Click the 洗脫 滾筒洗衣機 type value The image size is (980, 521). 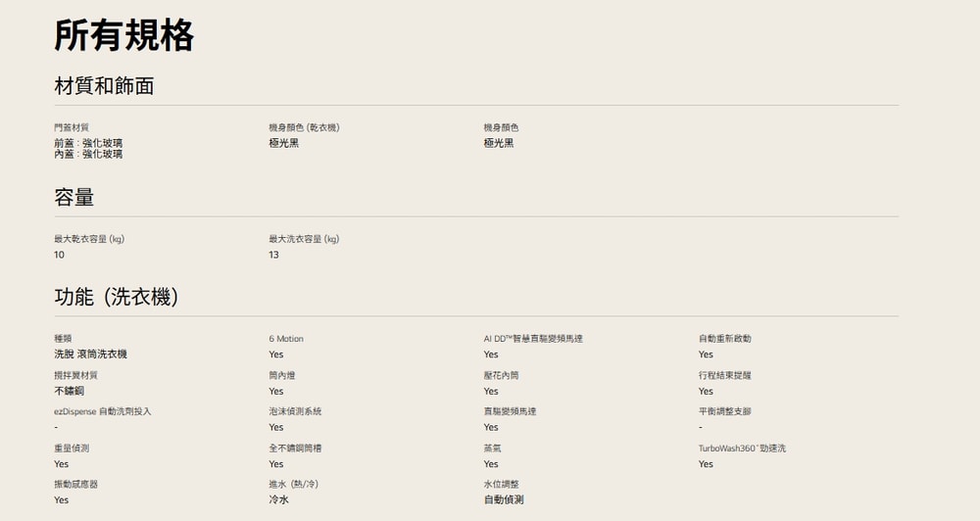tap(90, 355)
